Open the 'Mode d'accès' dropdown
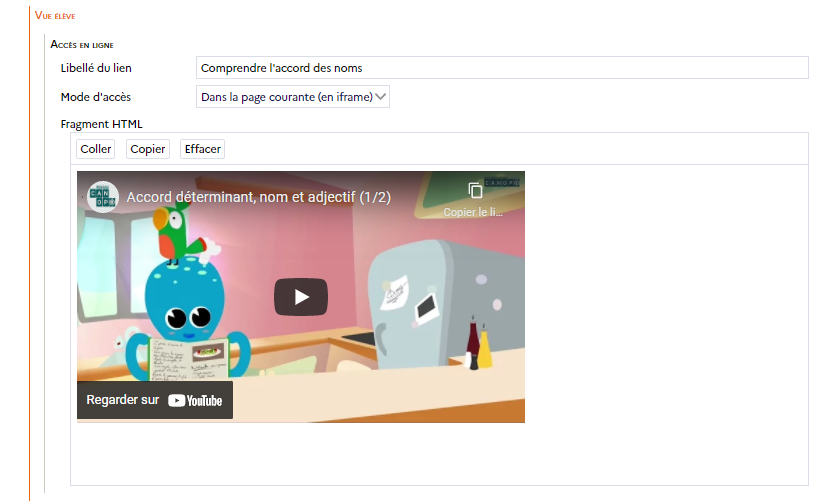This screenshot has width=823, height=501. 292,97
